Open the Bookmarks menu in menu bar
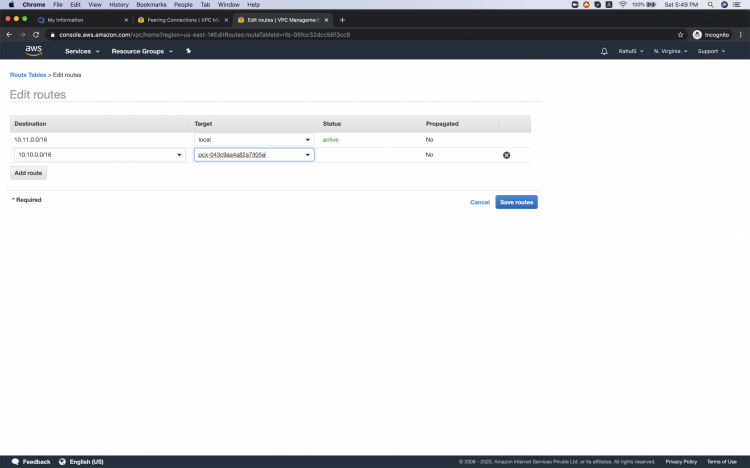Image resolution: width=750 pixels, height=468 pixels. (x=151, y=5)
